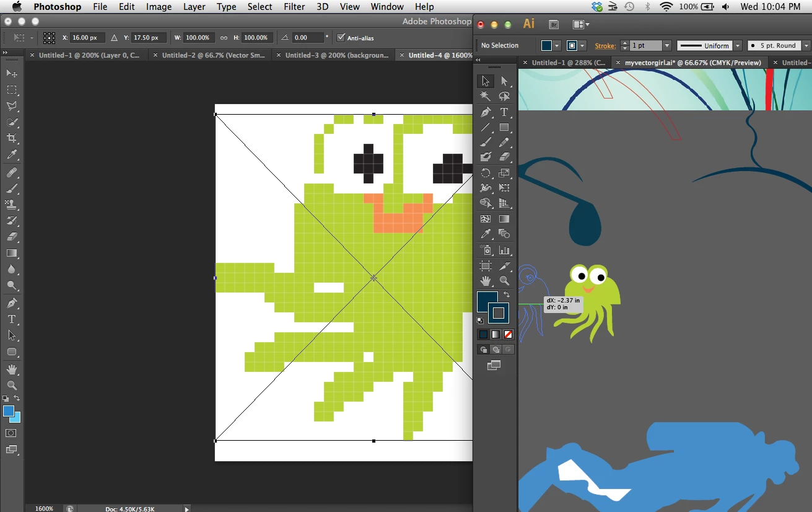This screenshot has height=512, width=812.
Task: Swap fill and stroke in Illustrator
Action: tap(506, 294)
